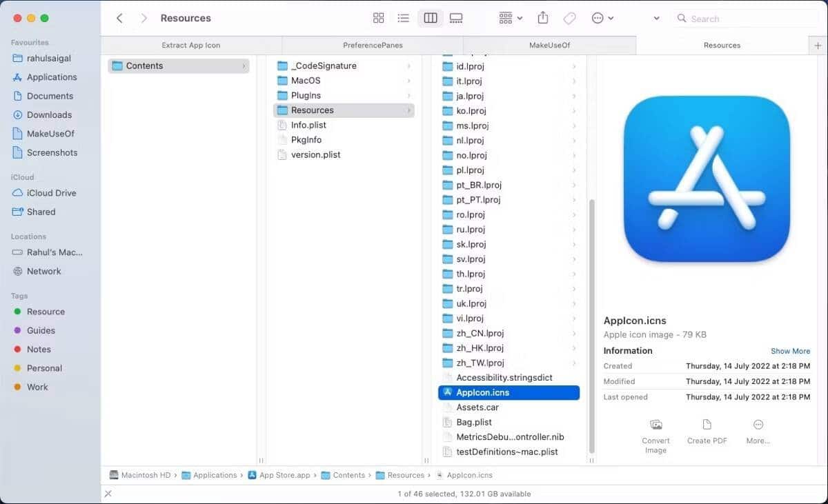Switch to icon view in the toolbar
This screenshot has height=504, width=828.
click(x=378, y=18)
